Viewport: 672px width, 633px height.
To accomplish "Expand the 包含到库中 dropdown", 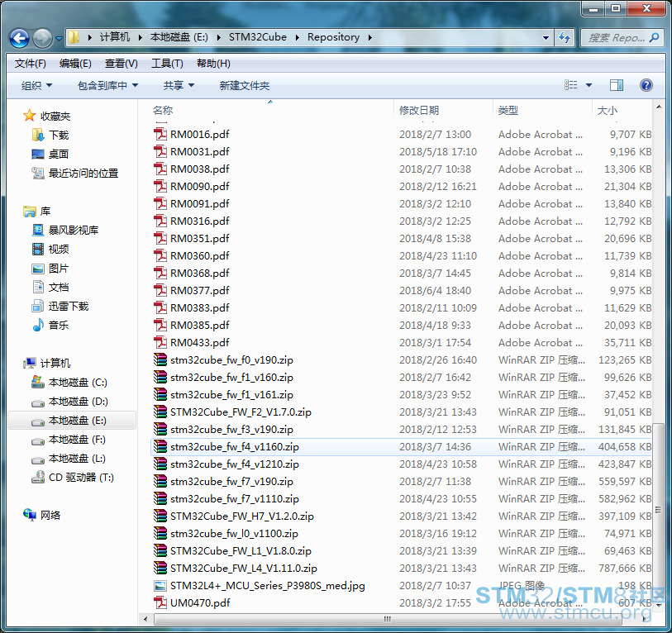I will (107, 86).
